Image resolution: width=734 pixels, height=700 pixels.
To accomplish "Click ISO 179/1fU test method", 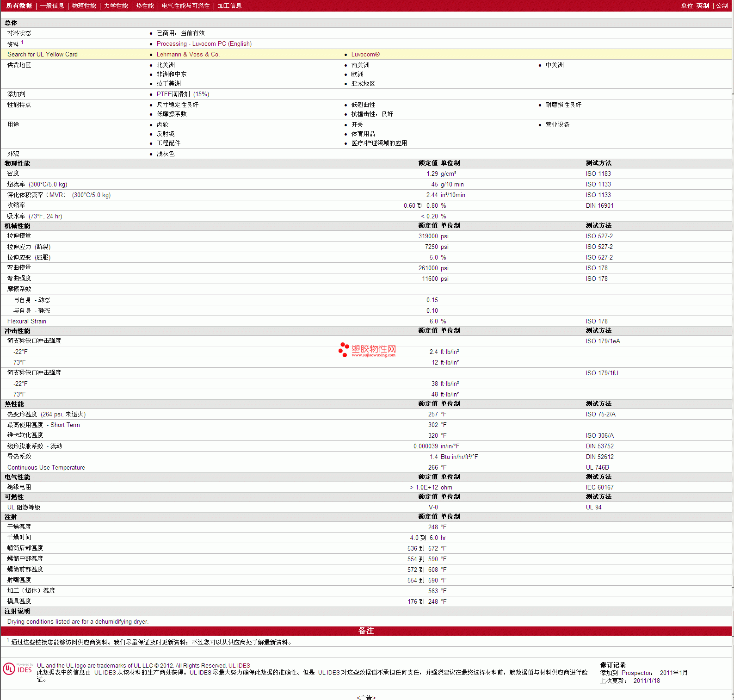I will click(602, 373).
